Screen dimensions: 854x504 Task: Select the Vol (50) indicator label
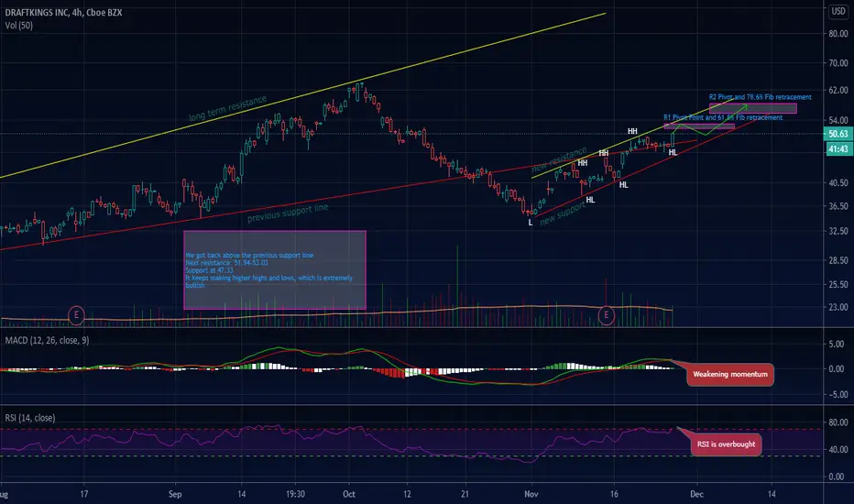point(19,25)
